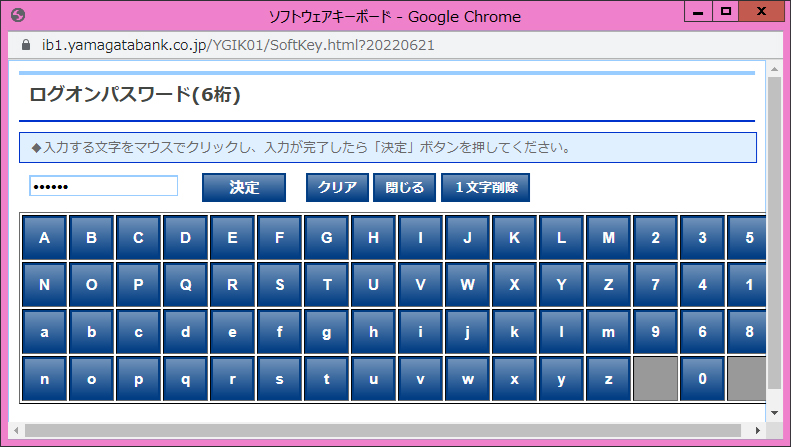Choose the digit 4 key
791x447 pixels.
coord(702,285)
